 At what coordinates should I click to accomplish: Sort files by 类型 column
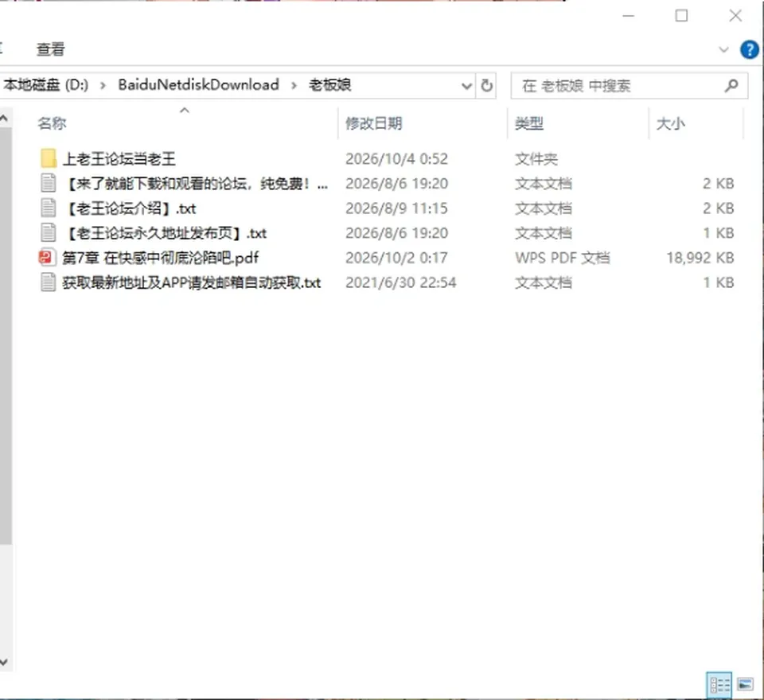tap(529, 124)
